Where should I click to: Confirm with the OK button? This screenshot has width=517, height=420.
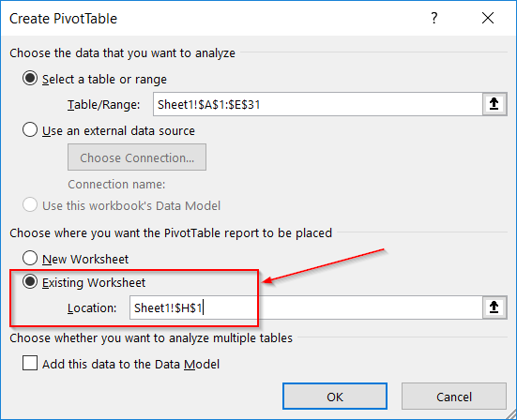(x=335, y=397)
